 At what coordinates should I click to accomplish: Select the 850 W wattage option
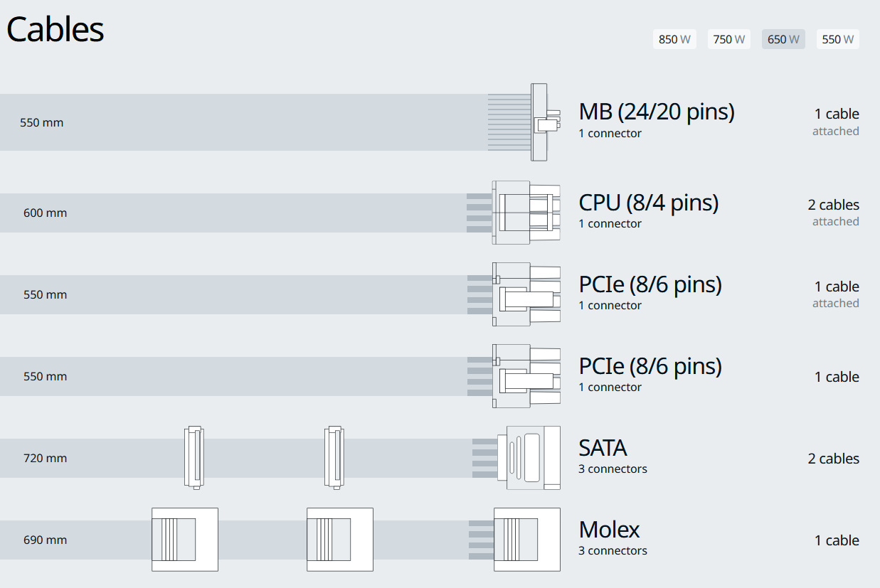tap(674, 40)
